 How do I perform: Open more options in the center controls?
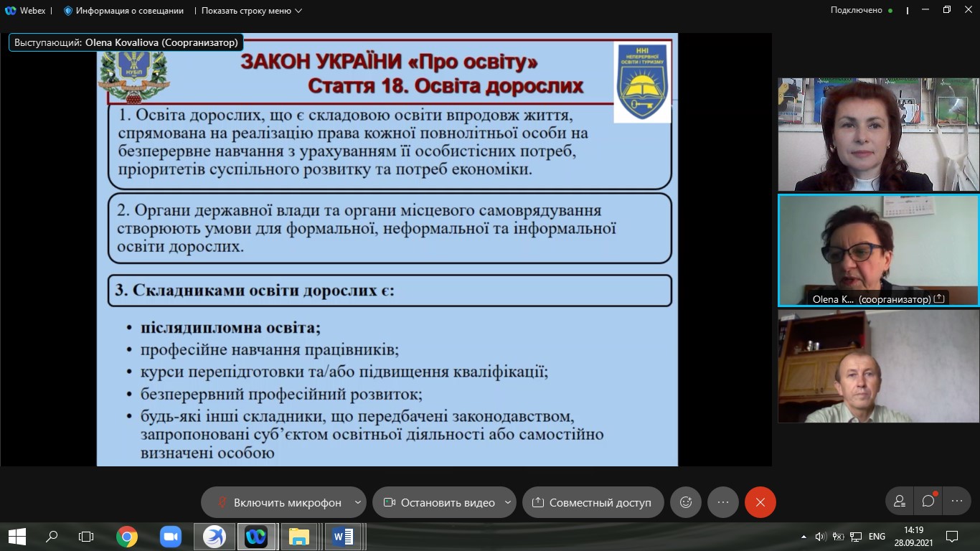[723, 502]
